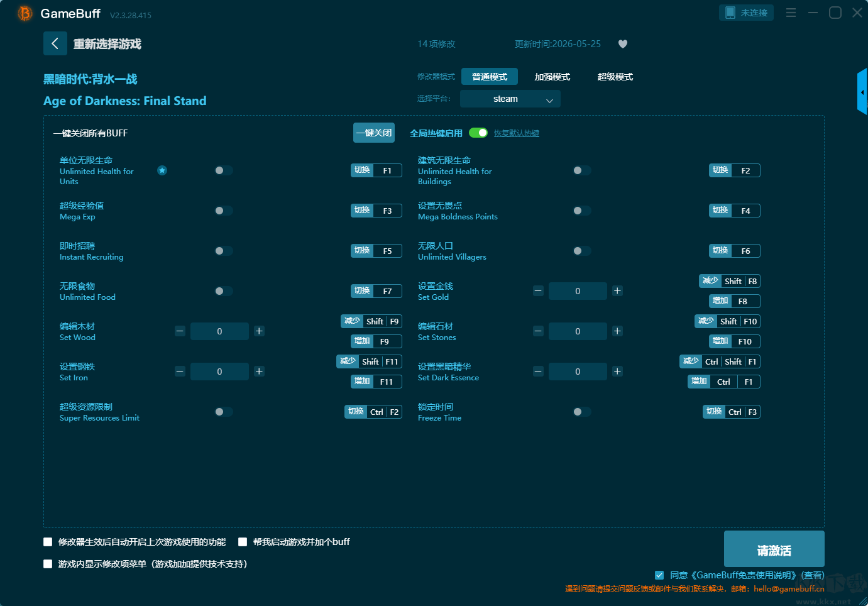Enable Instant Recruiting switch
868x606 pixels.
coord(224,251)
